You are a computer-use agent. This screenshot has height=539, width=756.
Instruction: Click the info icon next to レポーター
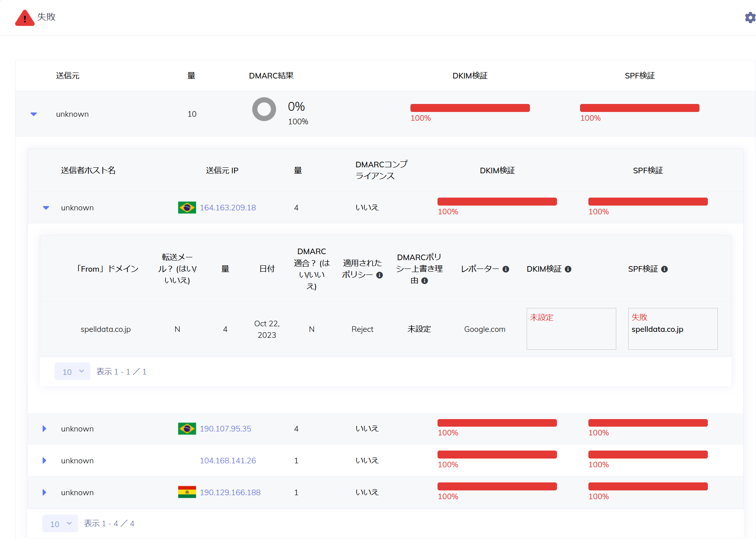(506, 269)
